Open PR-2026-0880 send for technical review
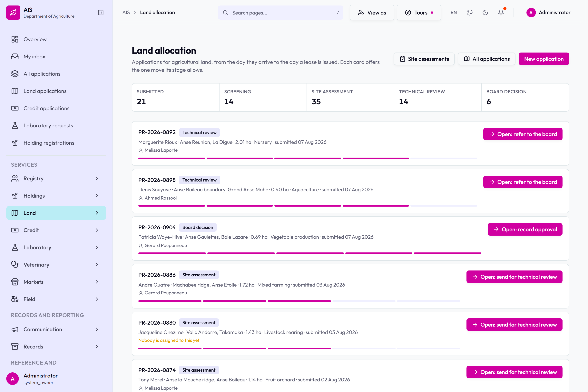Image resolution: width=588 pixels, height=392 pixels. click(x=514, y=325)
